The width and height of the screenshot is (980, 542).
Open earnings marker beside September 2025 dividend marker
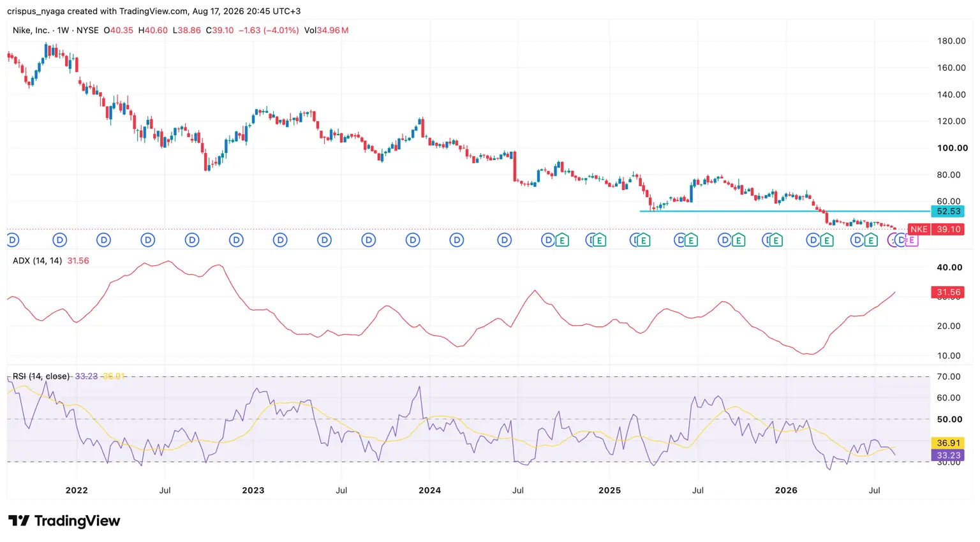738,240
